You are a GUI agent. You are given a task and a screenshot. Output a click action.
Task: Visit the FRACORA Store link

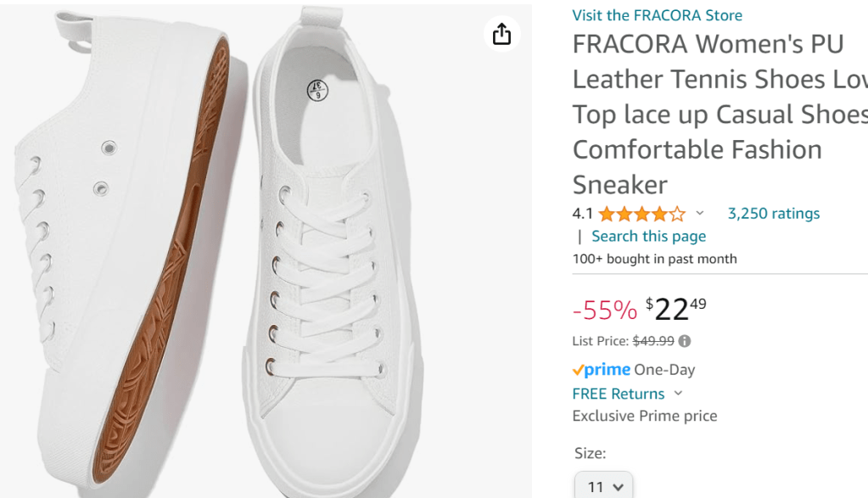[657, 15]
